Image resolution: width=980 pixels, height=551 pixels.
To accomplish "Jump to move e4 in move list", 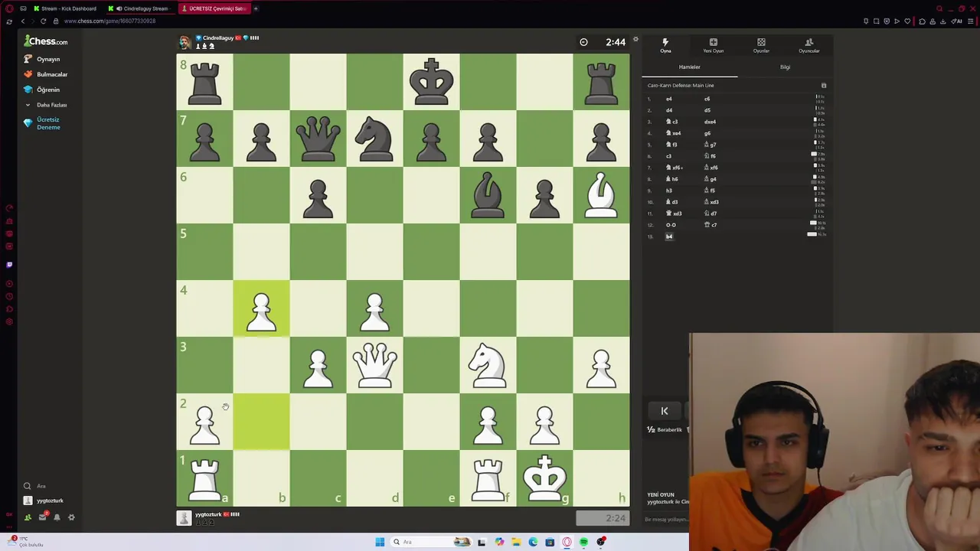I will tap(668, 99).
